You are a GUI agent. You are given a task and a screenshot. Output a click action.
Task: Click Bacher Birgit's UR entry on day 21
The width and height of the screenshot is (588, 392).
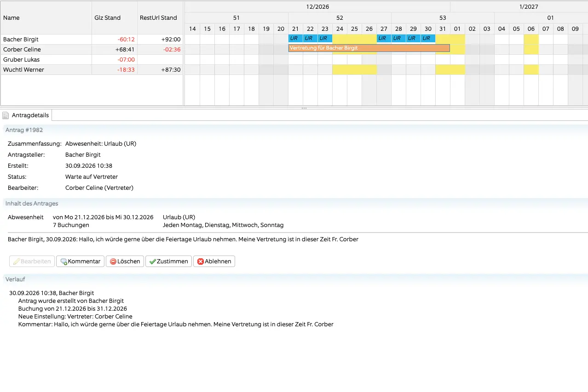click(x=295, y=38)
